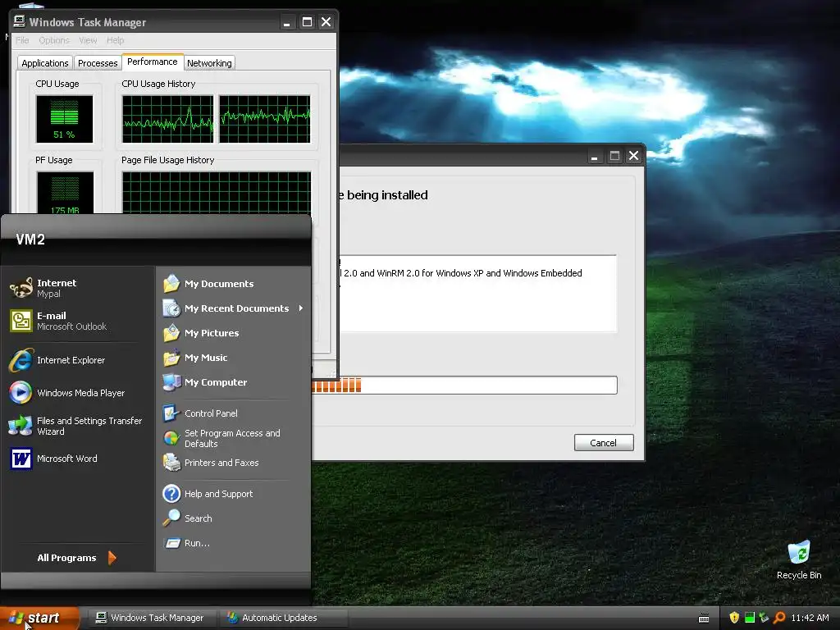This screenshot has height=630, width=840.
Task: Open Printers and Faxes icon
Action: [x=171, y=463]
